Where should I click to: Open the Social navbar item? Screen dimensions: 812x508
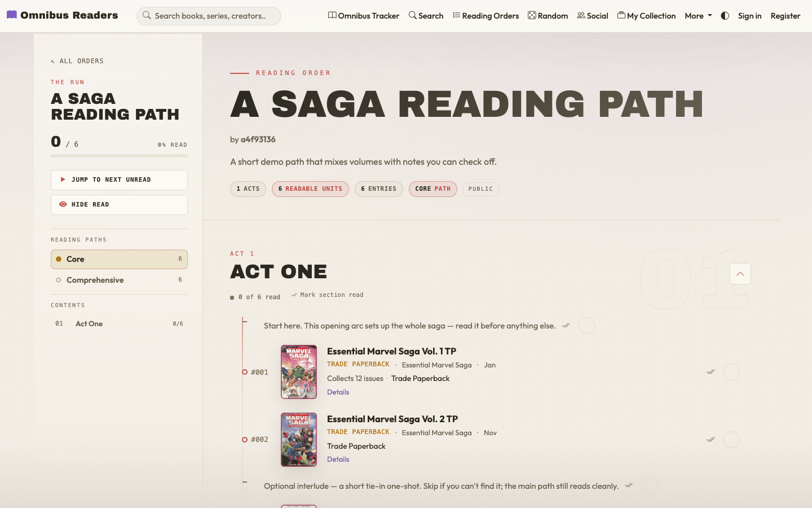(593, 16)
